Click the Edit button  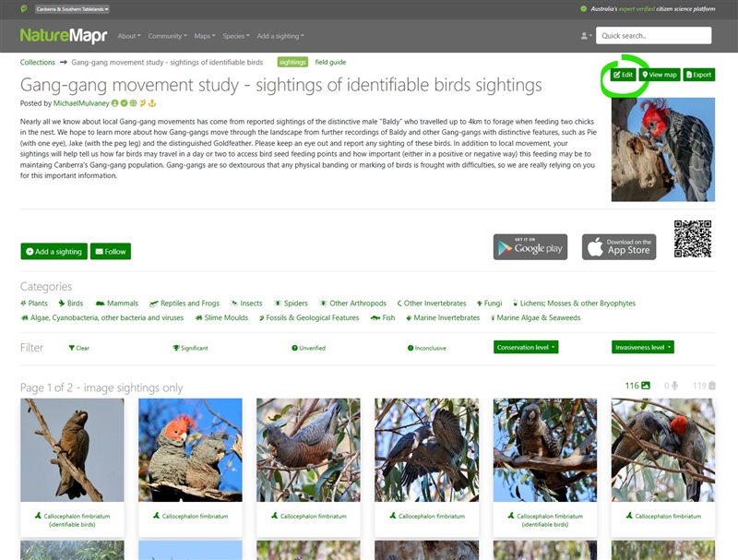pyautogui.click(x=624, y=75)
